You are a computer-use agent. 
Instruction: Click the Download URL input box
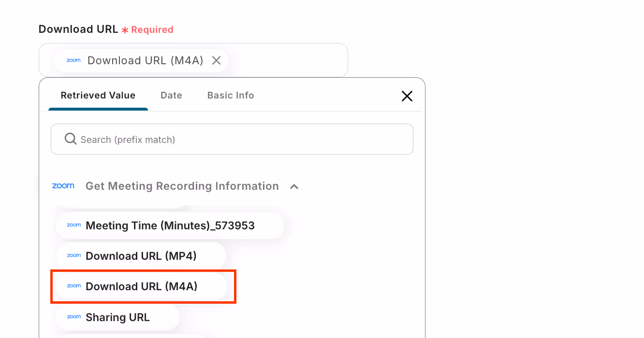tap(193, 60)
